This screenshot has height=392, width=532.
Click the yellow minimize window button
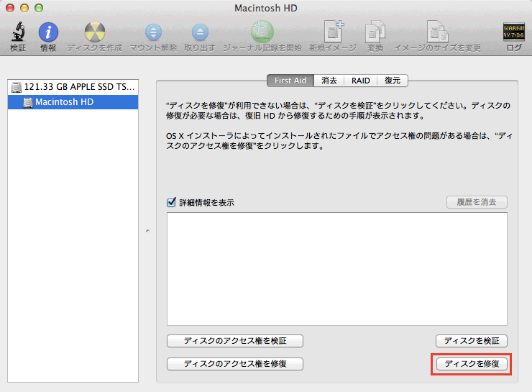click(24, 7)
